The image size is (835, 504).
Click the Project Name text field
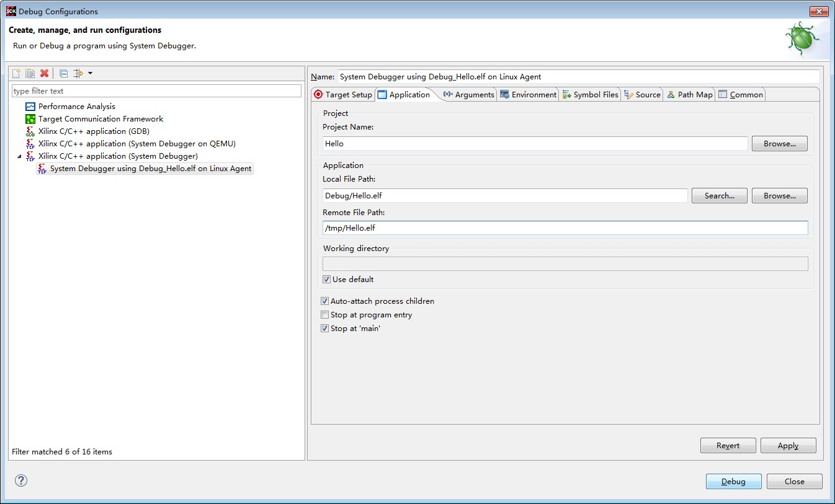point(535,143)
